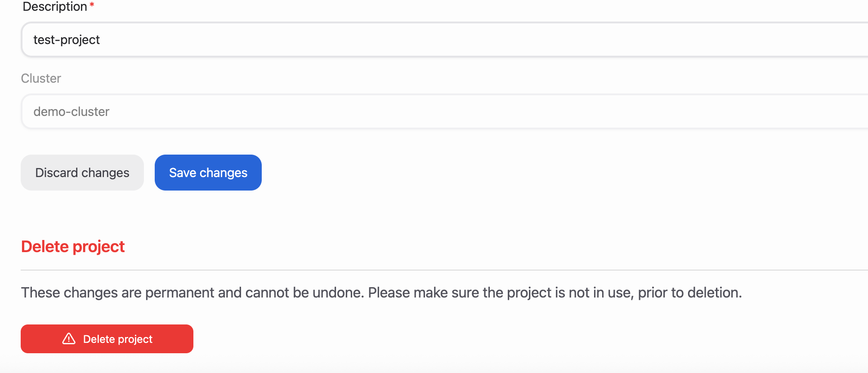
Task: Click the 'demo-cluster' placeholder text
Action: click(x=71, y=111)
